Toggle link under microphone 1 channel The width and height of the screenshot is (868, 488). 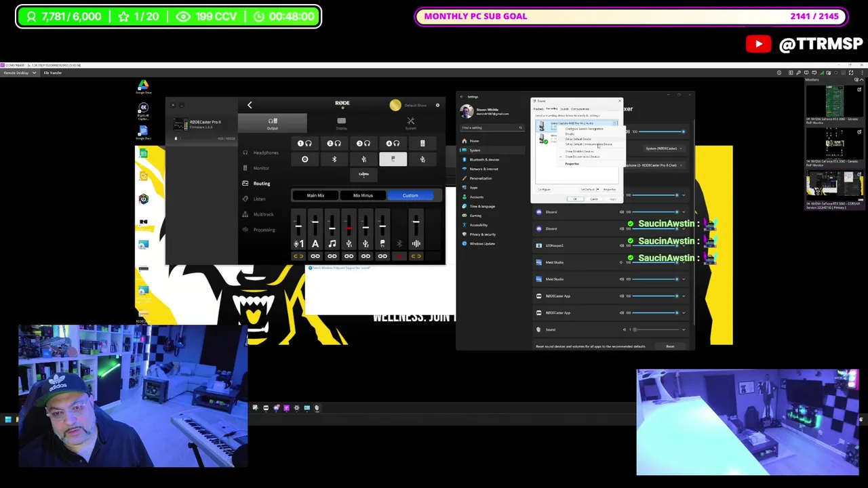tap(298, 256)
